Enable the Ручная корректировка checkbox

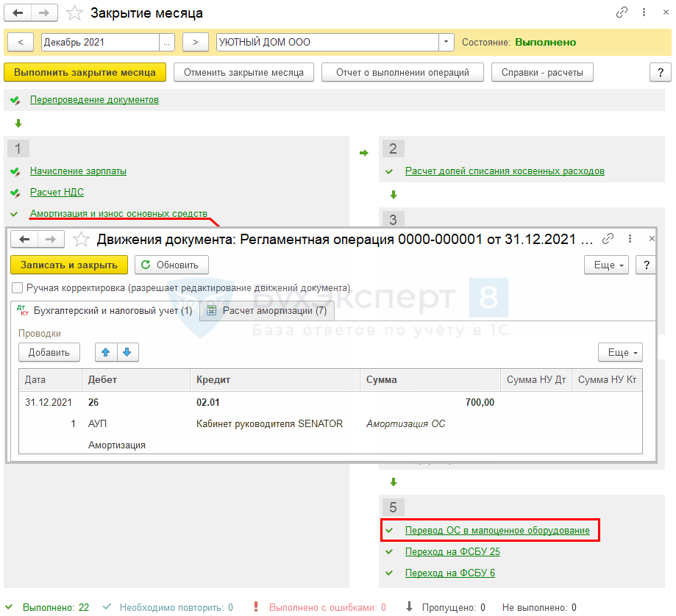(18, 288)
